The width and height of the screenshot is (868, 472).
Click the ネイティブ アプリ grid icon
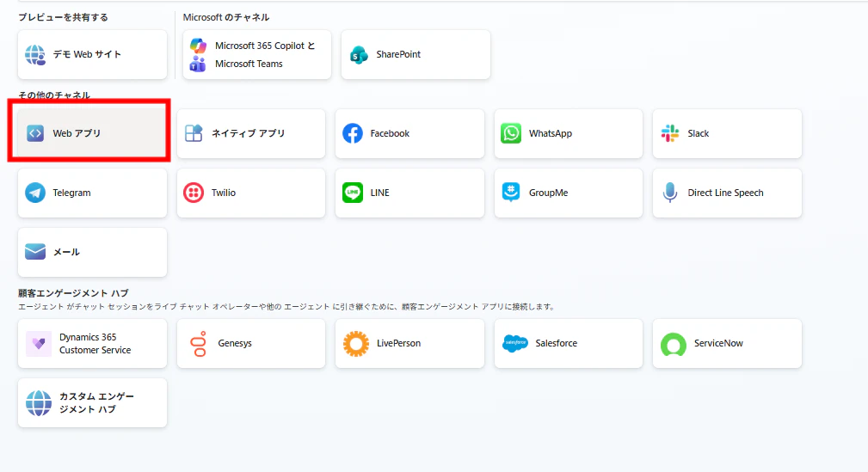coord(194,133)
